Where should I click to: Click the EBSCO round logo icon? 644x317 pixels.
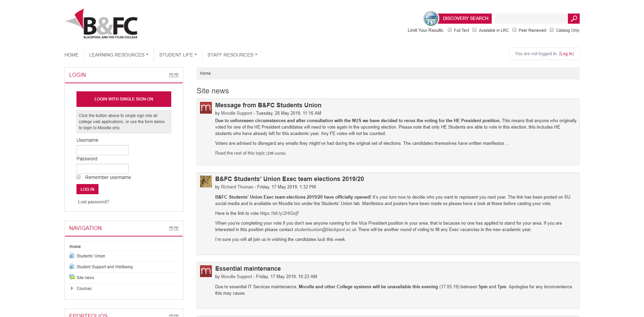[431, 18]
